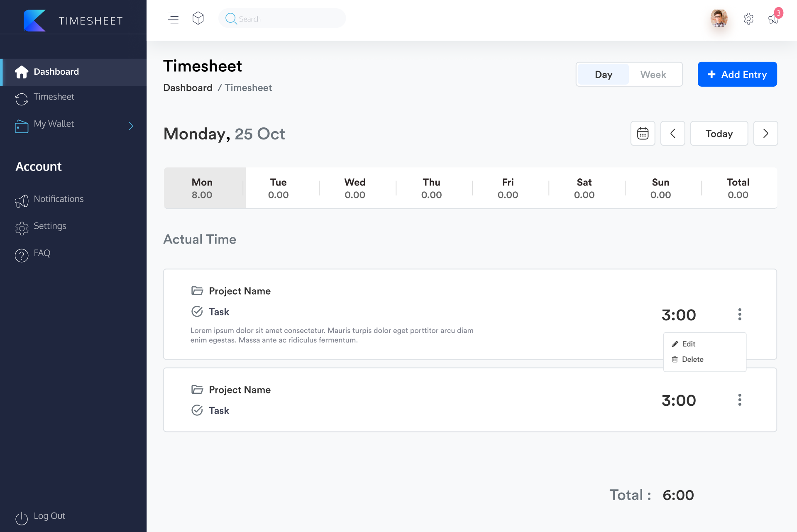Click the Add Entry button
This screenshot has height=532, width=797.
(737, 74)
